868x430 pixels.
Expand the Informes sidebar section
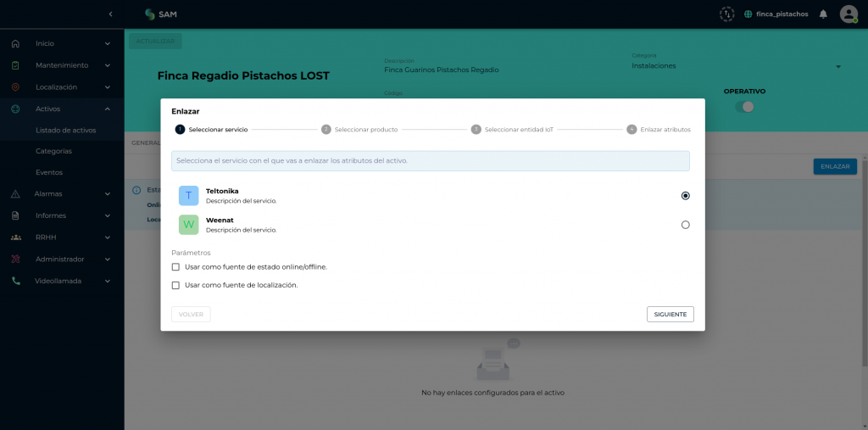click(61, 215)
